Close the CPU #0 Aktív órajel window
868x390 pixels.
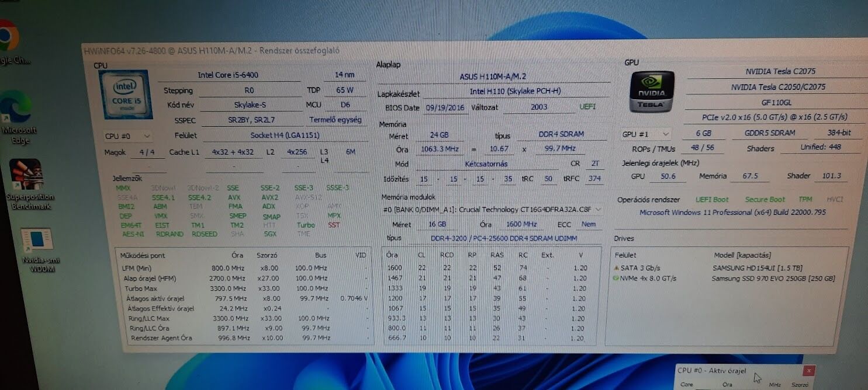tap(808, 371)
